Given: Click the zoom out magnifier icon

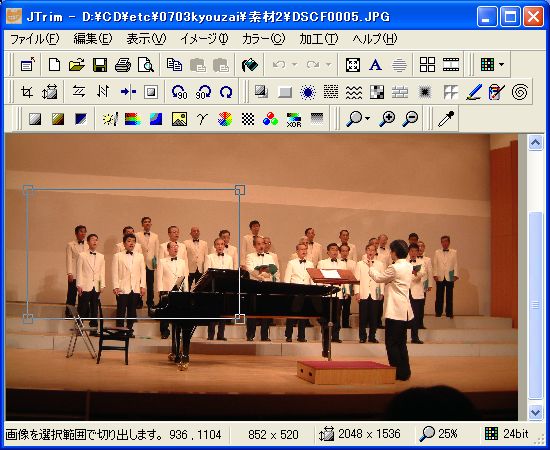Looking at the screenshot, I should pos(410,119).
